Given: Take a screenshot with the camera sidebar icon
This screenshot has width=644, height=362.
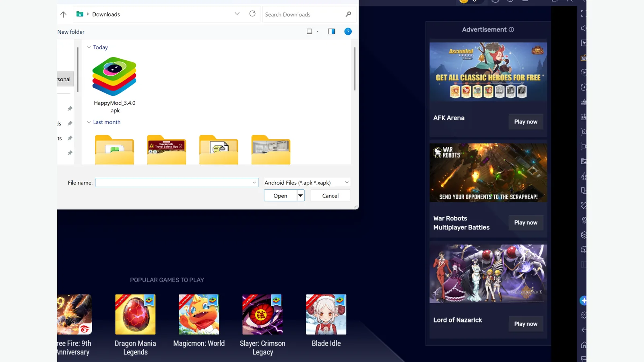Looking at the screenshot, I should click(x=583, y=132).
